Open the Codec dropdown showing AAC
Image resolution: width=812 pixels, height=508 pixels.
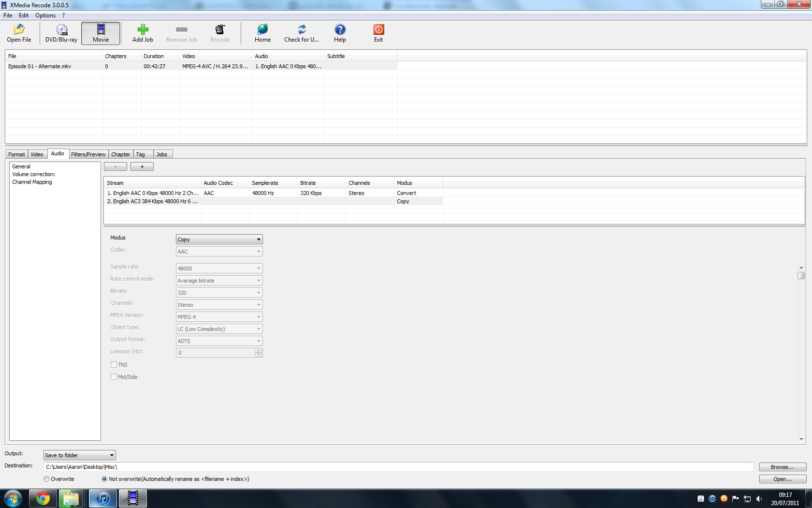(219, 252)
